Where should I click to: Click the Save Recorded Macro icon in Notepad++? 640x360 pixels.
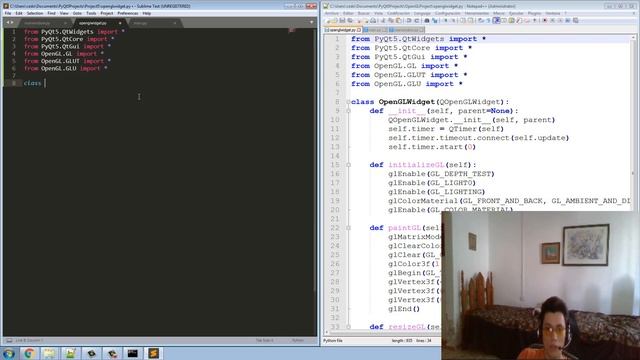(x=576, y=20)
